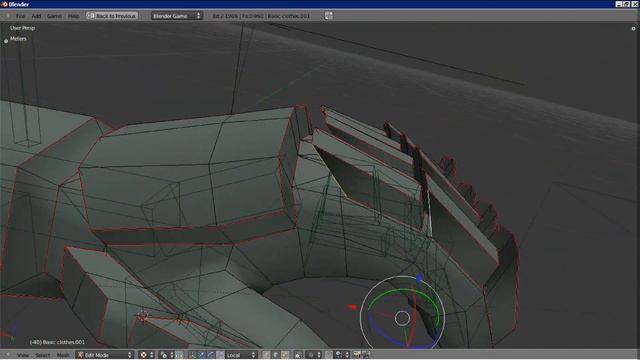
Task: Toggle snap during transform magnet
Action: 329,355
